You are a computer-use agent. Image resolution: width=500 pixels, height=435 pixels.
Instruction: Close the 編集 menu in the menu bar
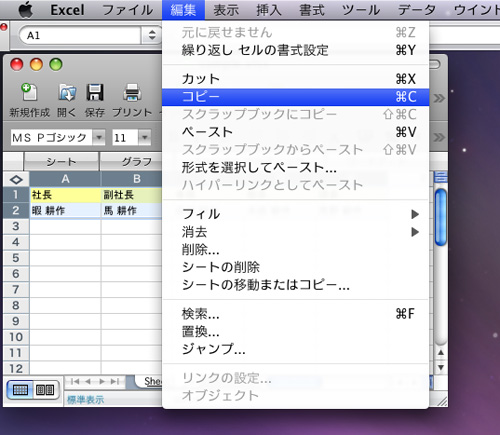click(x=183, y=10)
